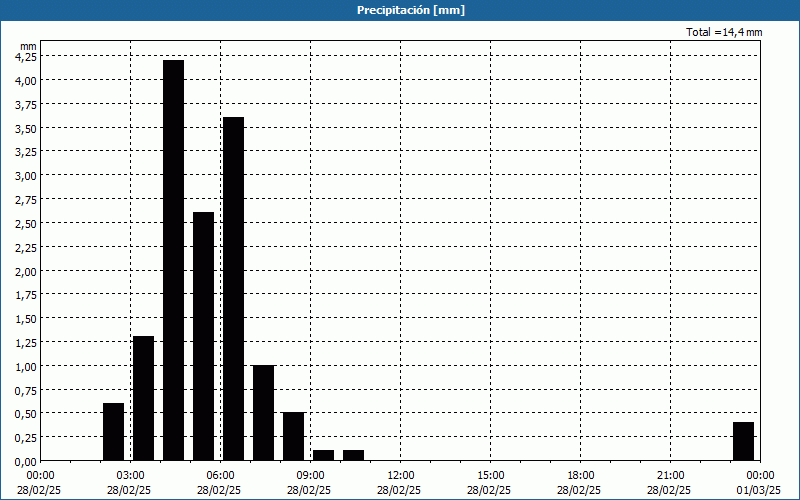Click the 2,25 y-axis label
The image size is (800, 500).
(26, 247)
